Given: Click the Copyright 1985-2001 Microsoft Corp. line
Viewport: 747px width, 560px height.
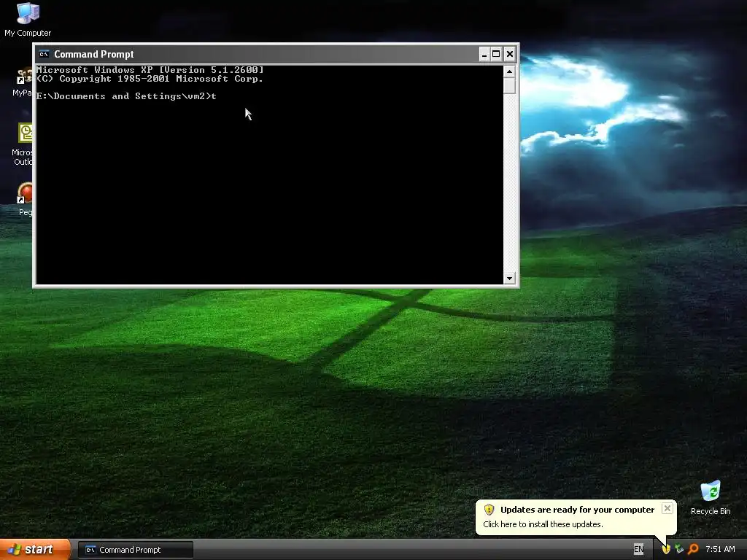Looking at the screenshot, I should click(150, 79).
